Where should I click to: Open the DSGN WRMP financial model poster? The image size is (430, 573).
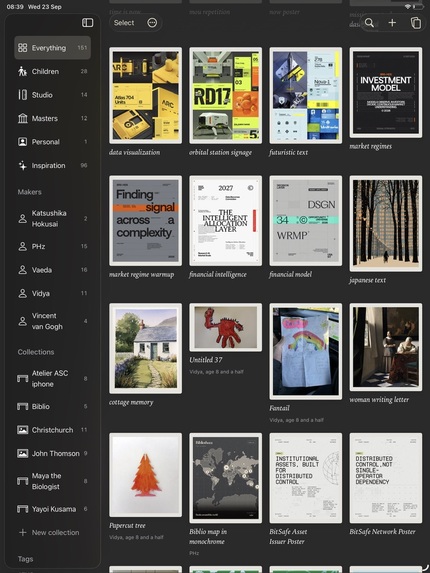306,221
